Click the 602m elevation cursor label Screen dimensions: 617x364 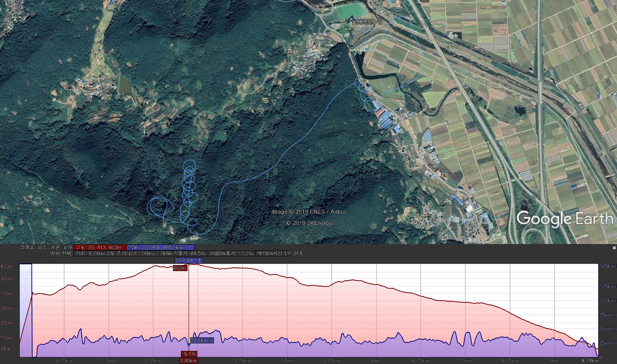tap(180, 268)
